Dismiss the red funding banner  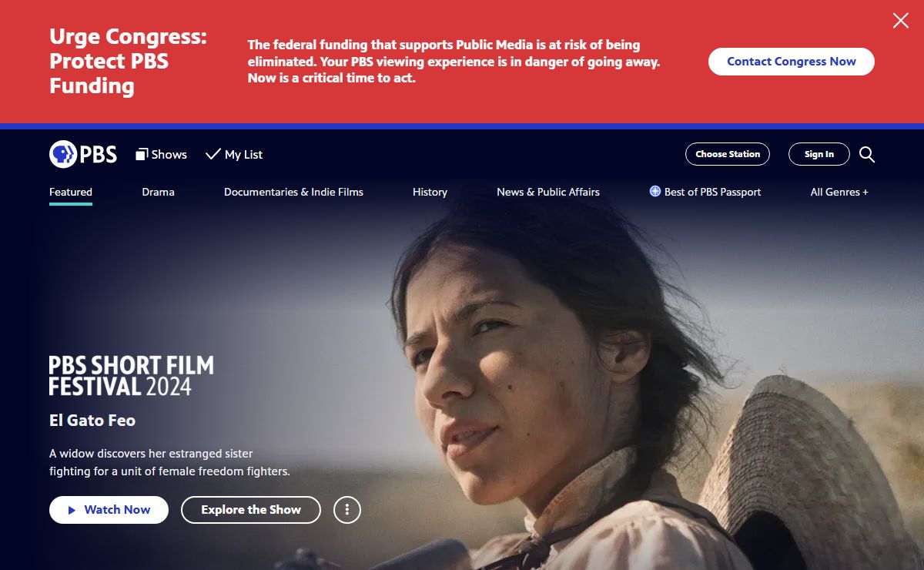pyautogui.click(x=901, y=21)
